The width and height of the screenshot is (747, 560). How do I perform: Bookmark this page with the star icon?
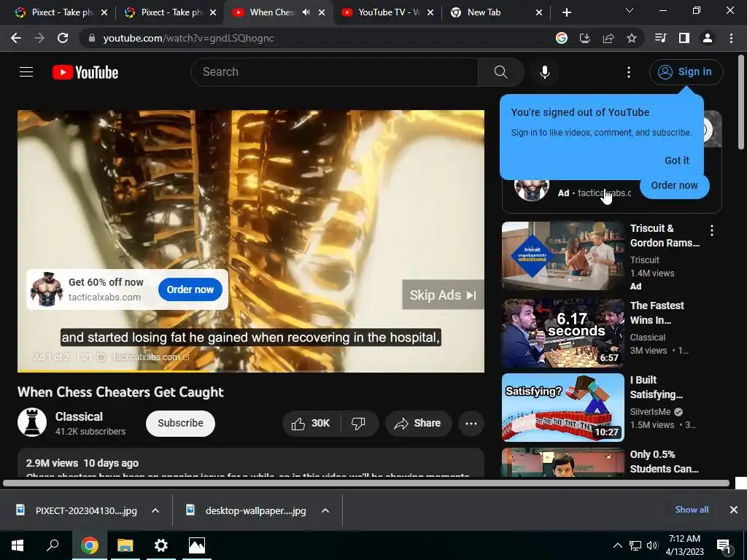click(x=632, y=38)
